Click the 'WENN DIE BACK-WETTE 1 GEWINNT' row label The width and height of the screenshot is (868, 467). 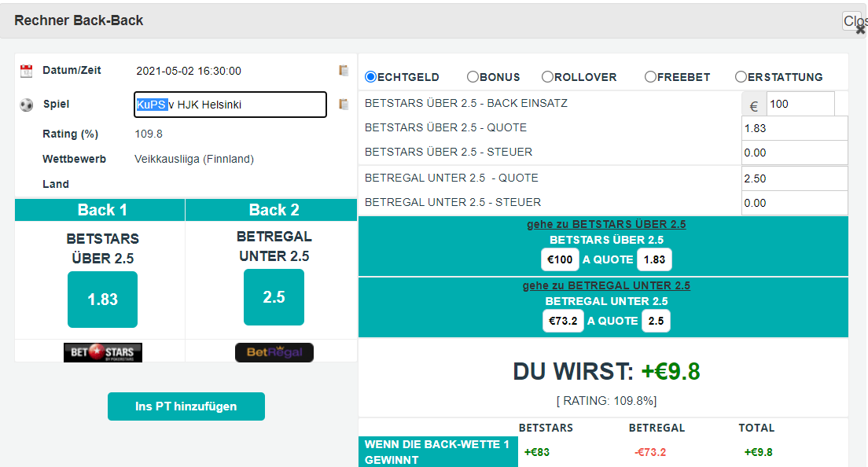(x=438, y=452)
